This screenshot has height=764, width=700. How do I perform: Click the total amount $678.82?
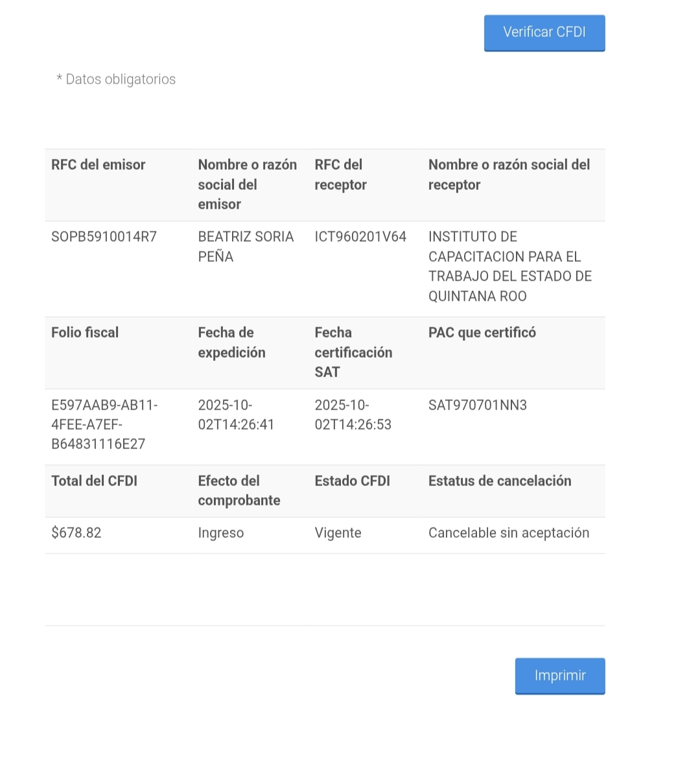coord(76,533)
